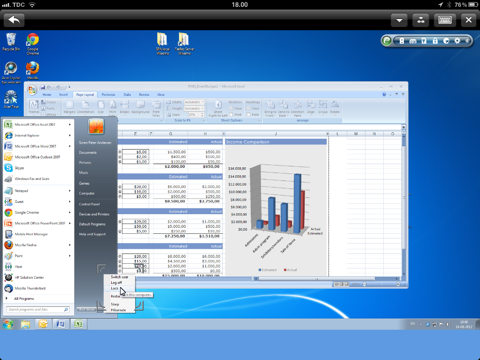The width and height of the screenshot is (480, 360).
Task: Save workbook via Quick Access toolbar
Action: coord(43,87)
